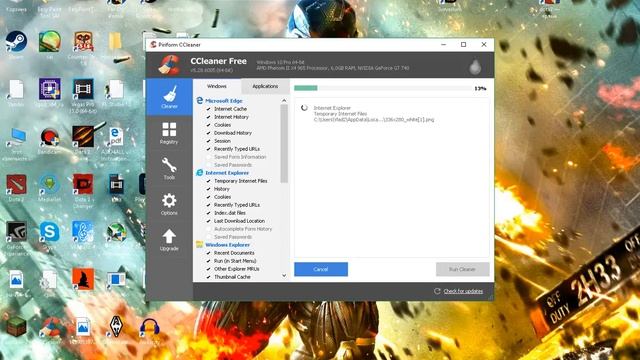The height and width of the screenshot is (360, 640).
Task: Click the Check for updates link
Action: (463, 291)
